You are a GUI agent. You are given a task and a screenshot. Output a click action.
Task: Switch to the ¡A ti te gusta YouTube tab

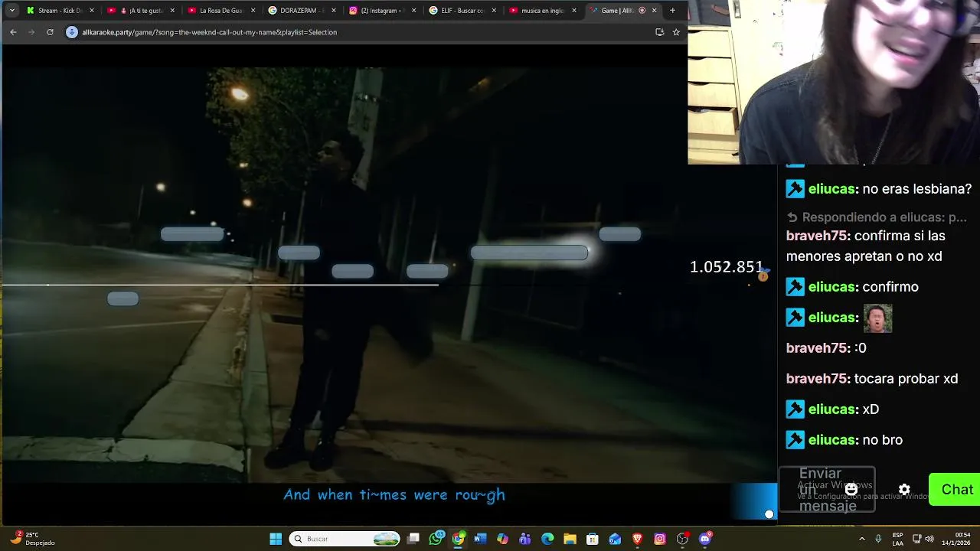pos(142,11)
